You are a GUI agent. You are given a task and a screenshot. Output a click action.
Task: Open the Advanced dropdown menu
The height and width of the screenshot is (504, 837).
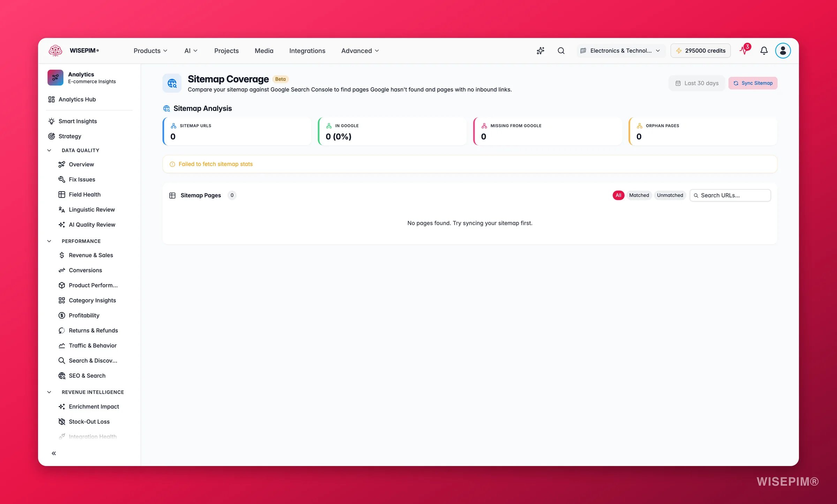(x=360, y=51)
